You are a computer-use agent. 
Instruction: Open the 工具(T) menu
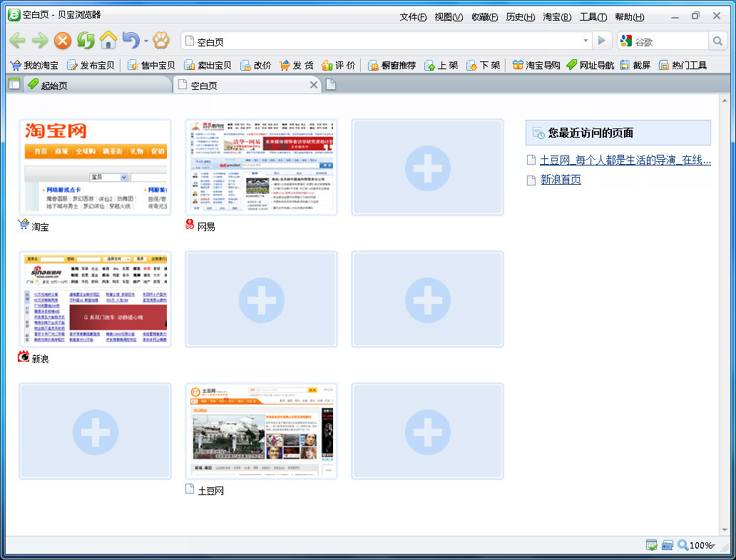coord(593,17)
